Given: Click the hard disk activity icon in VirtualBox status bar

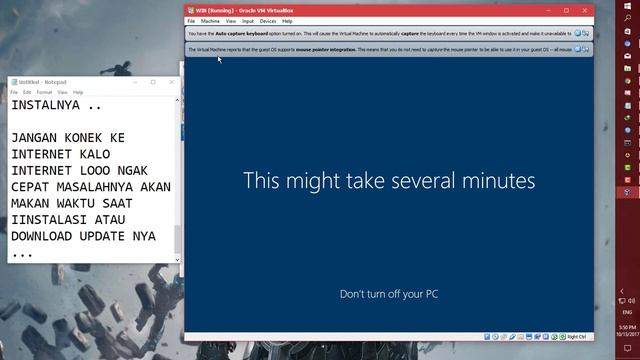Looking at the screenshot, I should (487, 337).
